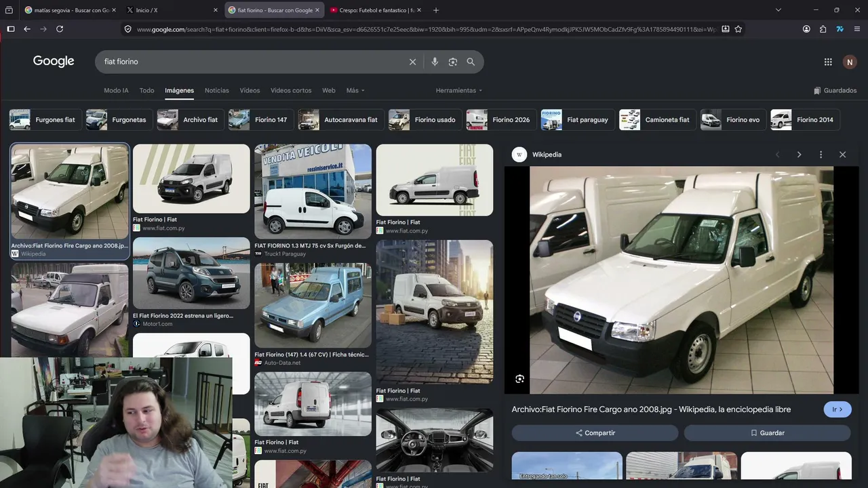This screenshot has width=868, height=488.
Task: Save the image with Guardar
Action: point(767,433)
